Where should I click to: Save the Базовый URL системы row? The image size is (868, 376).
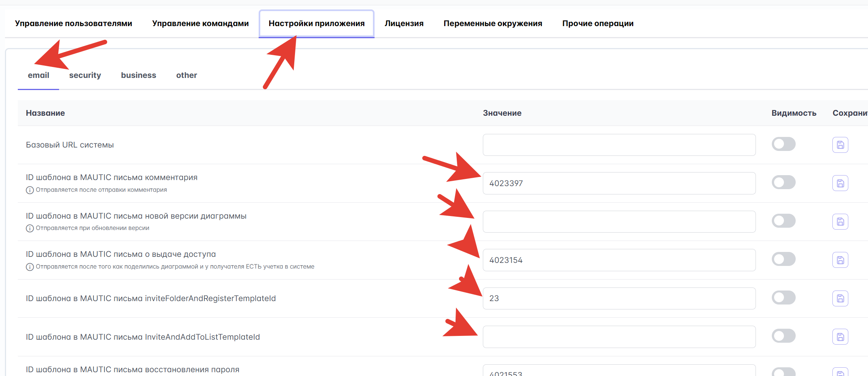840,145
